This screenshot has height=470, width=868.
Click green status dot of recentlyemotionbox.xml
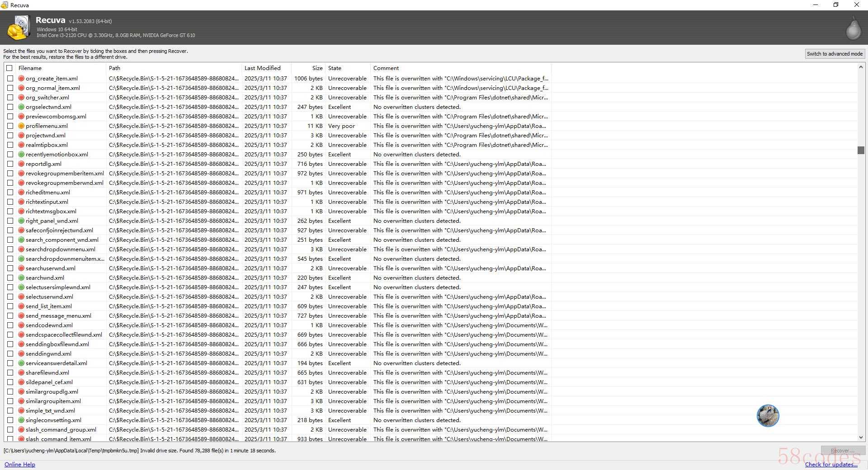click(x=21, y=155)
